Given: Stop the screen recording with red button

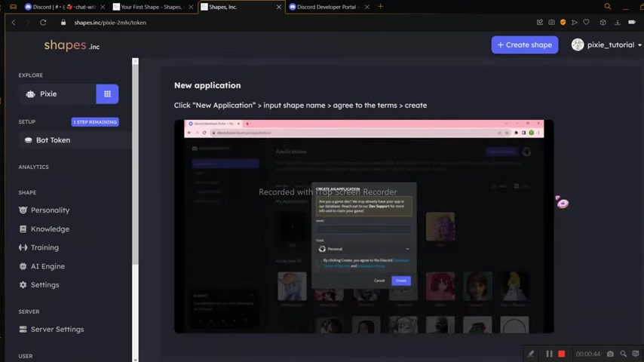Looking at the screenshot, I should 562,354.
